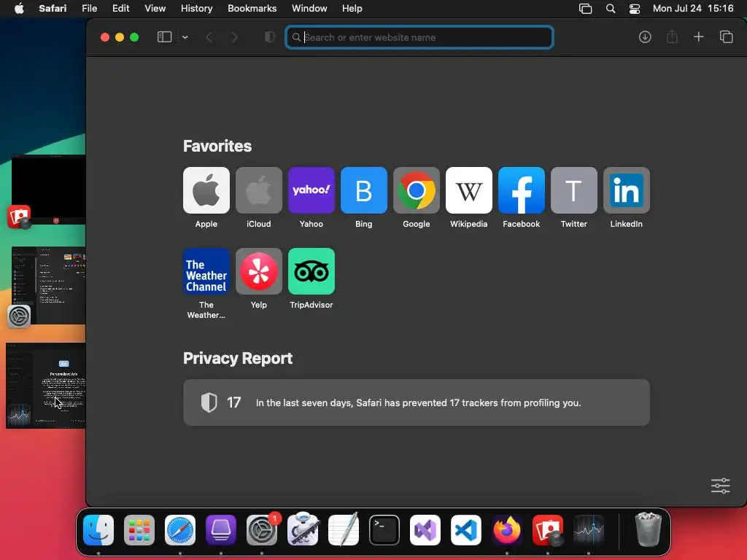Open Visual Studio from the Dock
Image resolution: width=747 pixels, height=560 pixels.
[425, 530]
